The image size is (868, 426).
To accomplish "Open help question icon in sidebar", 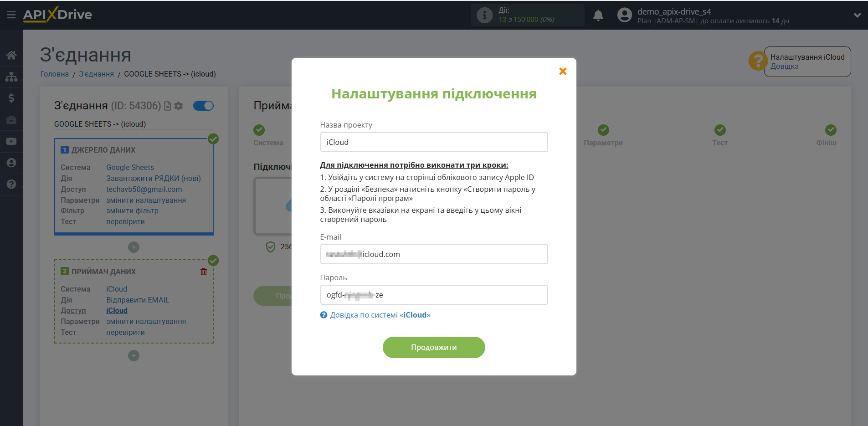I will click(x=11, y=184).
